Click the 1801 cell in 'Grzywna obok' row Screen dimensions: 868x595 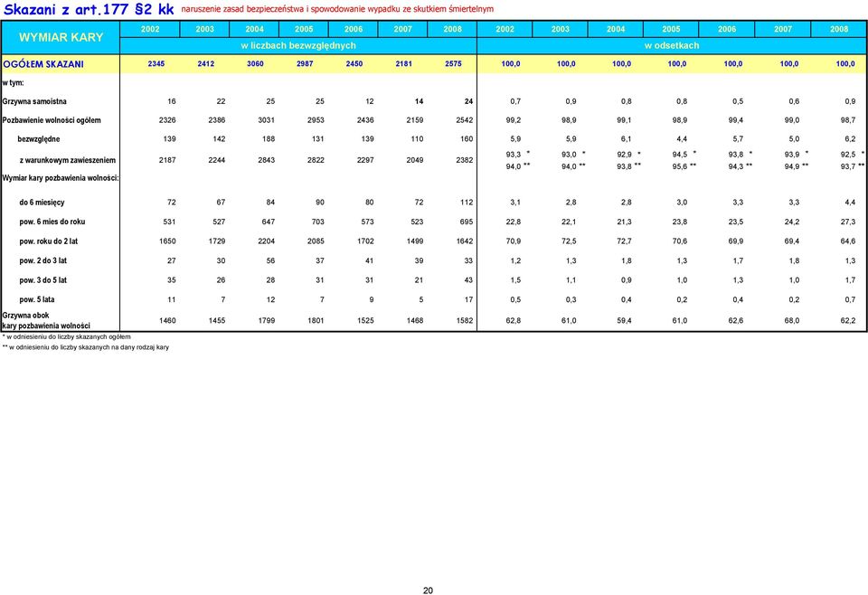316,320
